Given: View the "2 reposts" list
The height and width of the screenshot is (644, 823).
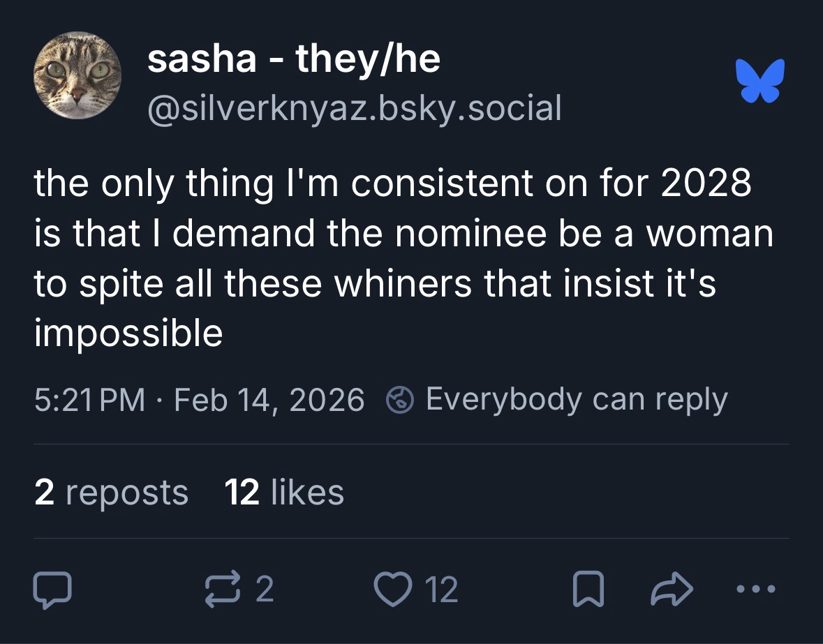Looking at the screenshot, I should [111, 492].
